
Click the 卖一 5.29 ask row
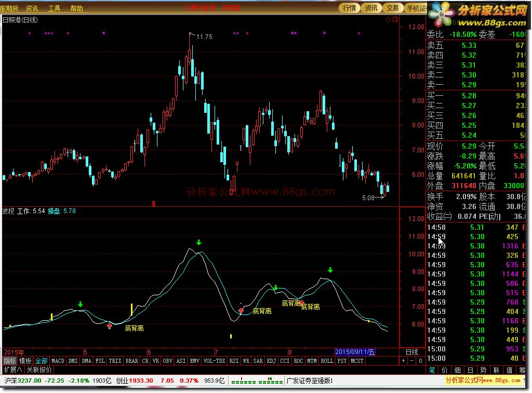(476, 85)
